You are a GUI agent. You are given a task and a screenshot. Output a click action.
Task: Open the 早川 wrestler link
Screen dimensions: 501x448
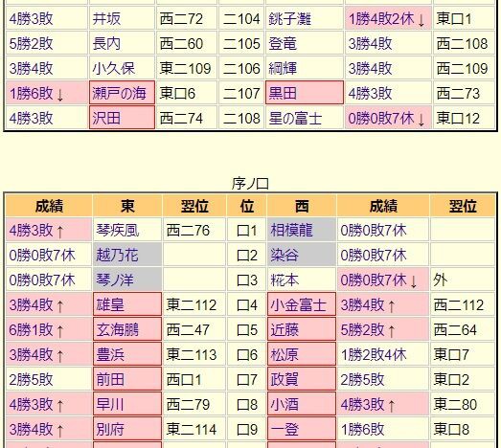110,405
